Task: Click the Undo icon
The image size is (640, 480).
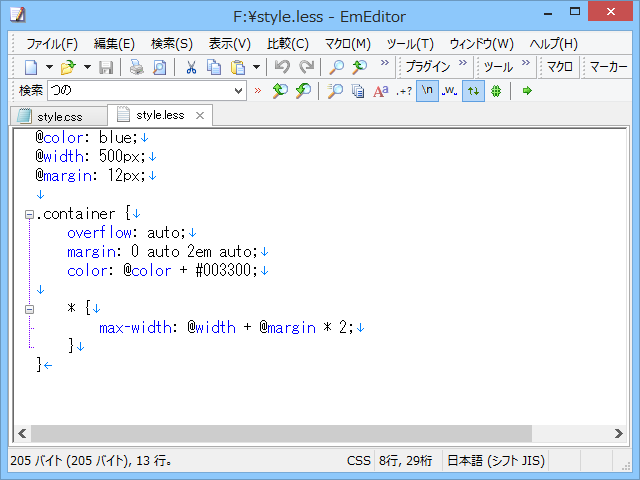Action: click(282, 67)
